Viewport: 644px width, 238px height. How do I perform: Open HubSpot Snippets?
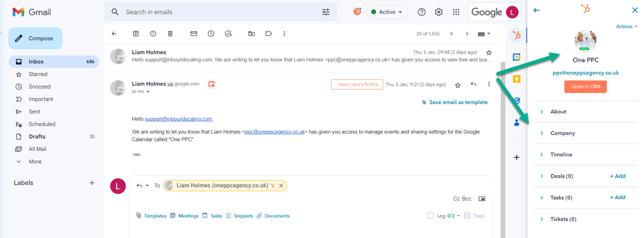point(239,216)
